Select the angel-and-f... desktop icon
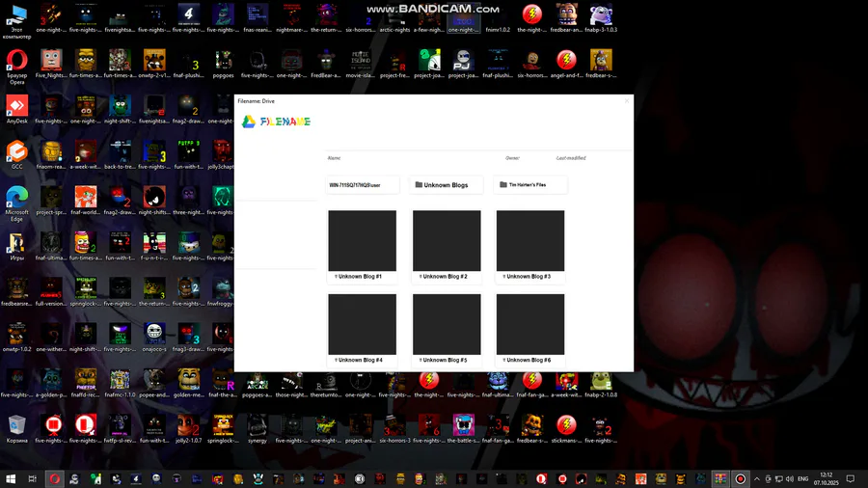 click(566, 64)
